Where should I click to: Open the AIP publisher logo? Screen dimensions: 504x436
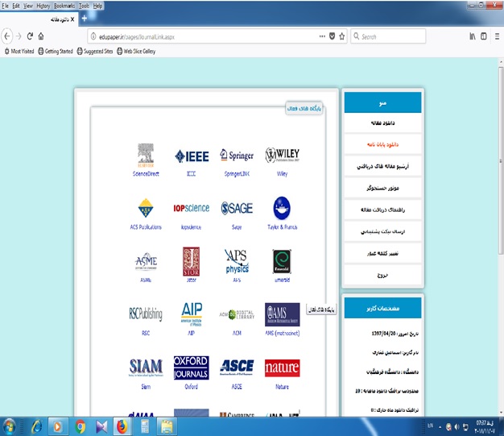pyautogui.click(x=191, y=312)
